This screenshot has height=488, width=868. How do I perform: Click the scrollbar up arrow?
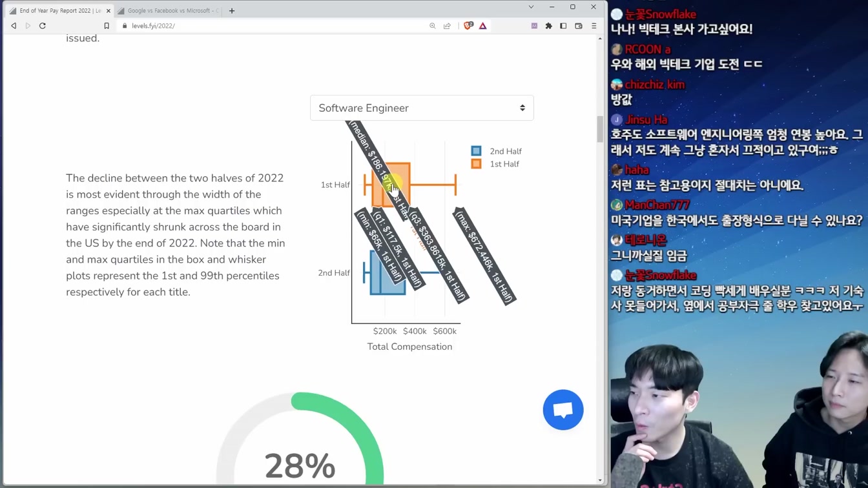pos(600,39)
